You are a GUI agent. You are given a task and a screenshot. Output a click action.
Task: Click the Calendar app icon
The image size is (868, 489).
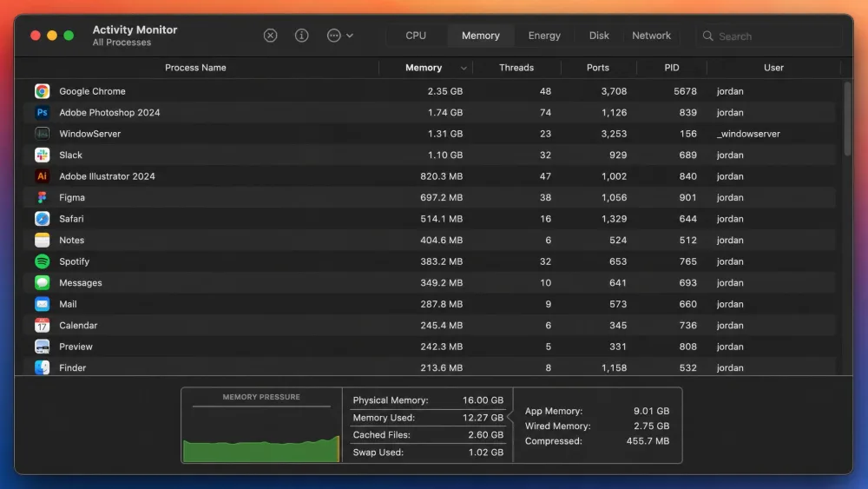click(x=42, y=325)
